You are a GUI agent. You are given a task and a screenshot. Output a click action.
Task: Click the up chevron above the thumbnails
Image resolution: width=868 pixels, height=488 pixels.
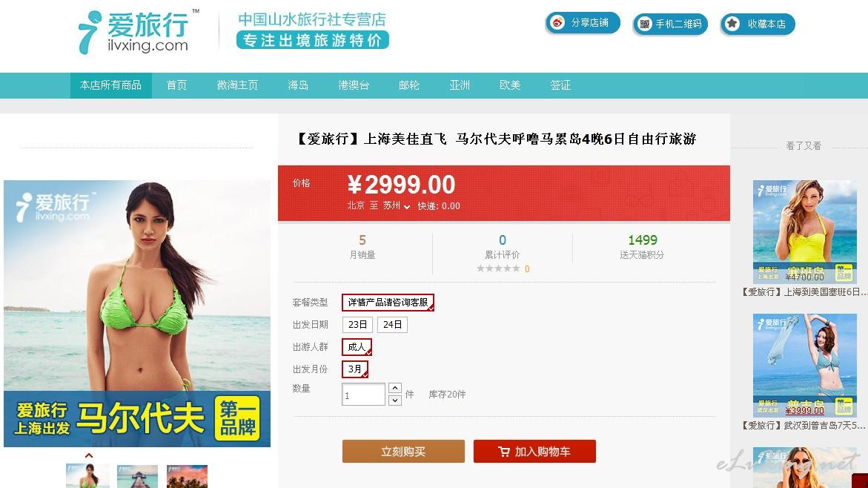(x=88, y=456)
